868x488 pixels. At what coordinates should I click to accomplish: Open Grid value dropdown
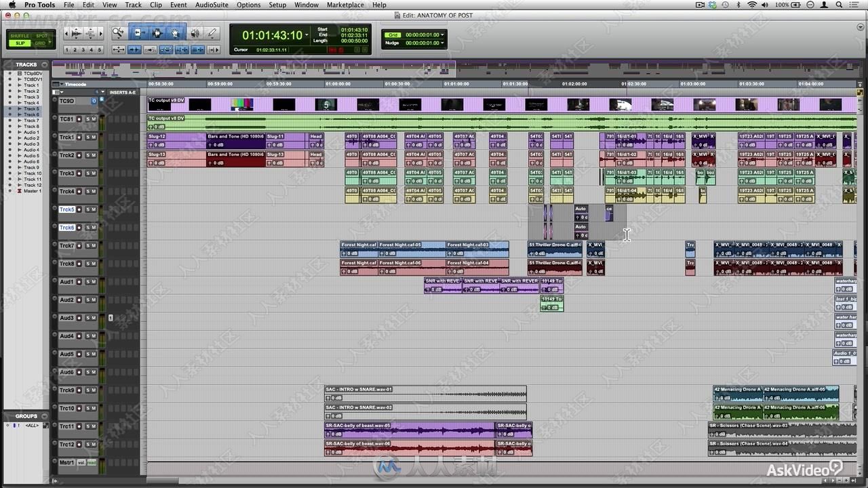pos(443,35)
